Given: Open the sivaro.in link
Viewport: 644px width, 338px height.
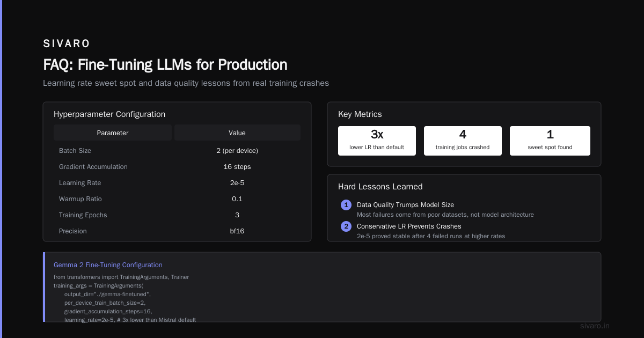Looking at the screenshot, I should [x=595, y=326].
